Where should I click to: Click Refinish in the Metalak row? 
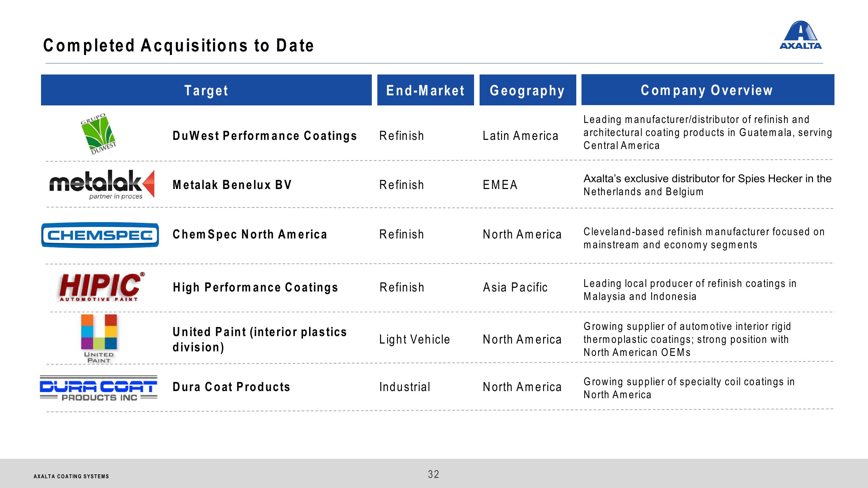(401, 185)
